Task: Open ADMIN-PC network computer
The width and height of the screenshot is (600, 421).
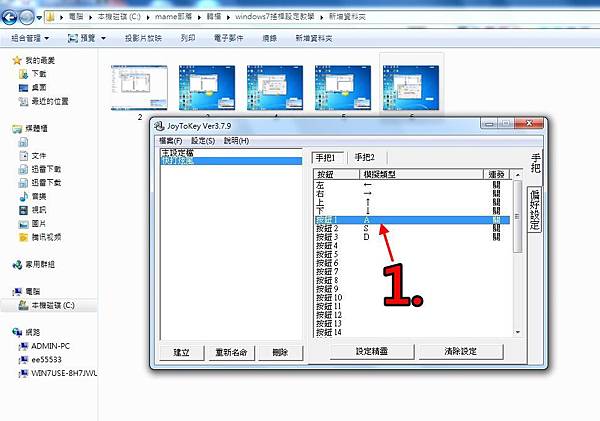Action: click(x=44, y=346)
